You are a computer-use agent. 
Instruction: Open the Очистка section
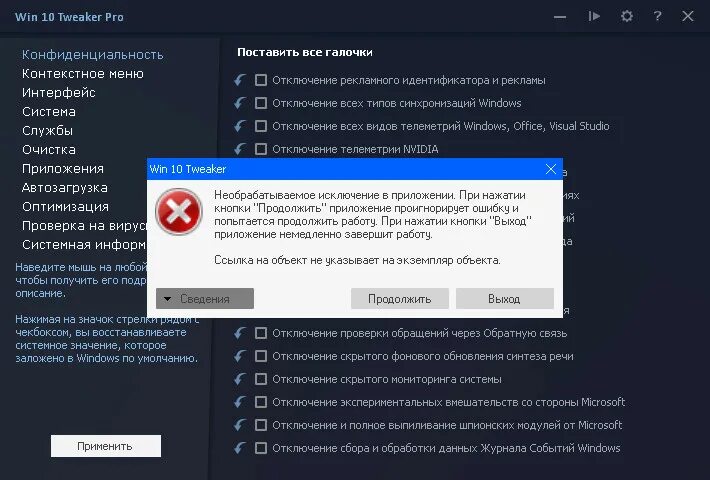tap(49, 150)
